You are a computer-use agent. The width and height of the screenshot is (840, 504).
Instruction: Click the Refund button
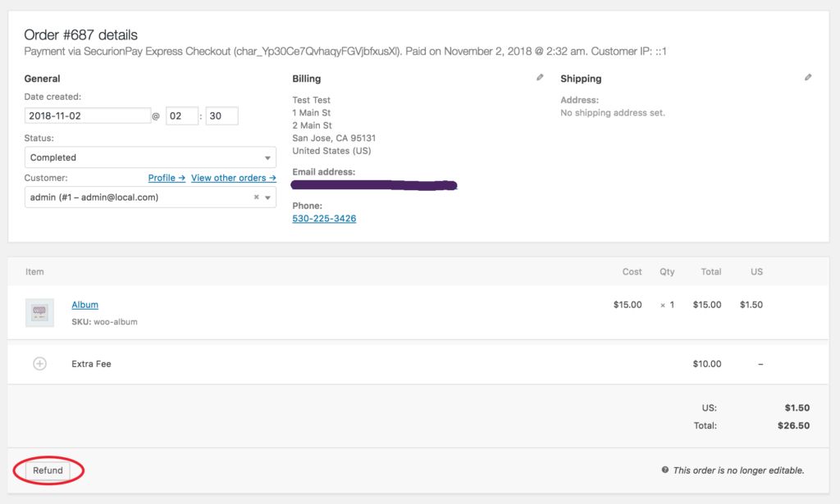click(48, 470)
